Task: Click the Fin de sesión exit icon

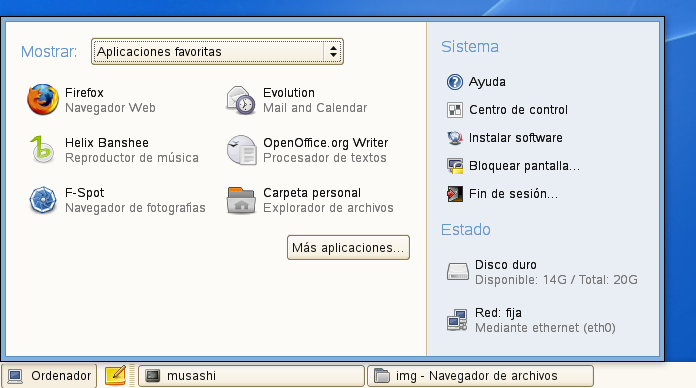Action: pos(455,194)
